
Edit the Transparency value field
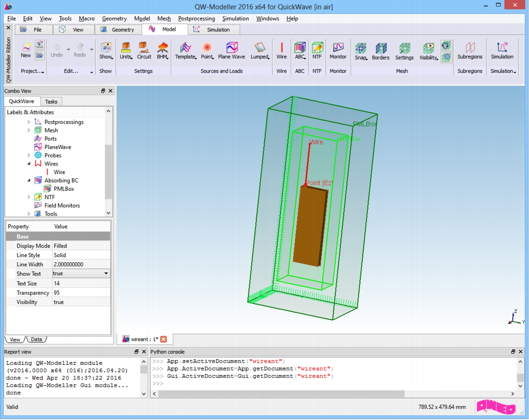[x=81, y=293]
